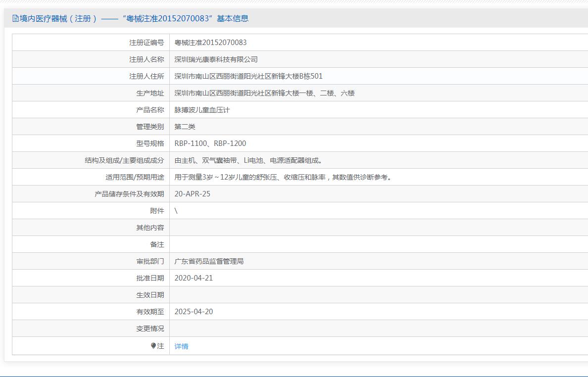This screenshot has width=588, height=377.
Task: Select approval department 广东省药品监督管理局
Action: (209, 261)
